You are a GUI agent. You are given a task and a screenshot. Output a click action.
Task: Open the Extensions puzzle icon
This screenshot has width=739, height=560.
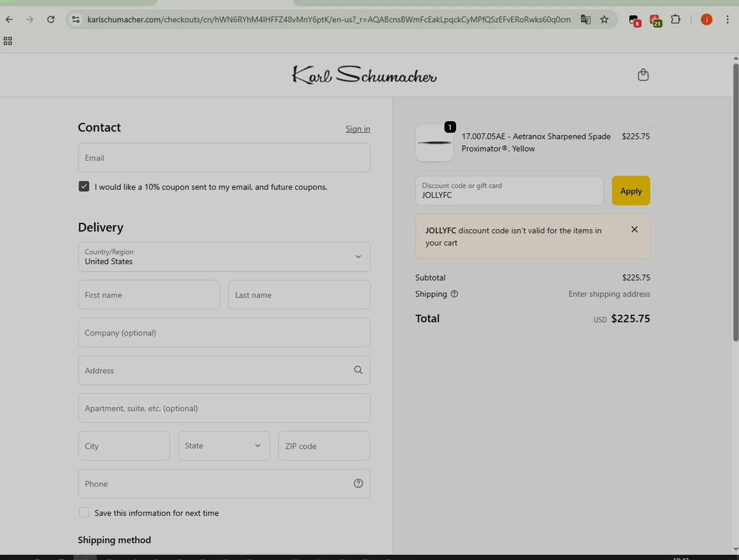tap(676, 20)
